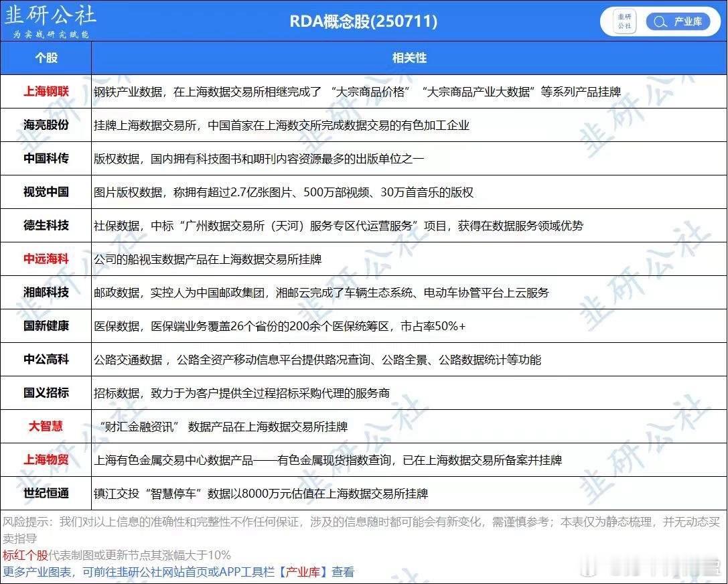The width and height of the screenshot is (728, 584).
Task: Click the 韭研公社 logo at top left
Action: (x=50, y=15)
